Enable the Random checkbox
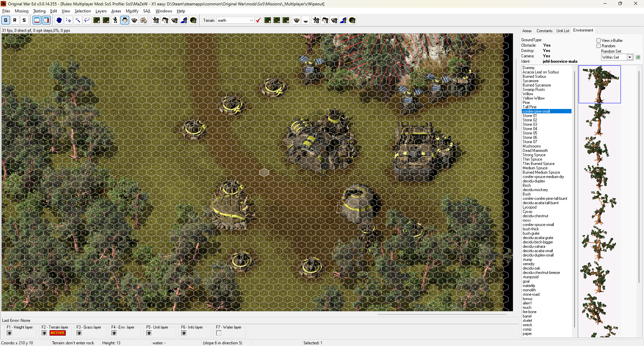The image size is (644, 346). click(598, 46)
